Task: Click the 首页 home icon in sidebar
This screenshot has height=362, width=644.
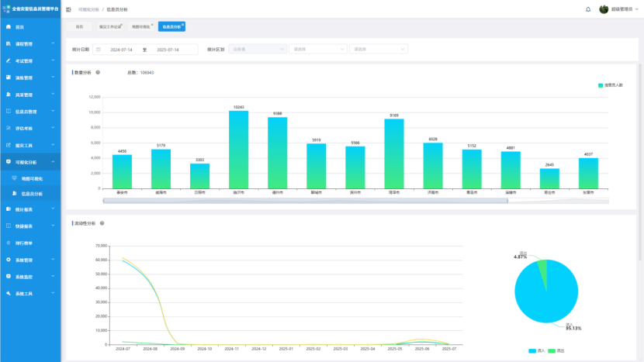Action: point(9,26)
